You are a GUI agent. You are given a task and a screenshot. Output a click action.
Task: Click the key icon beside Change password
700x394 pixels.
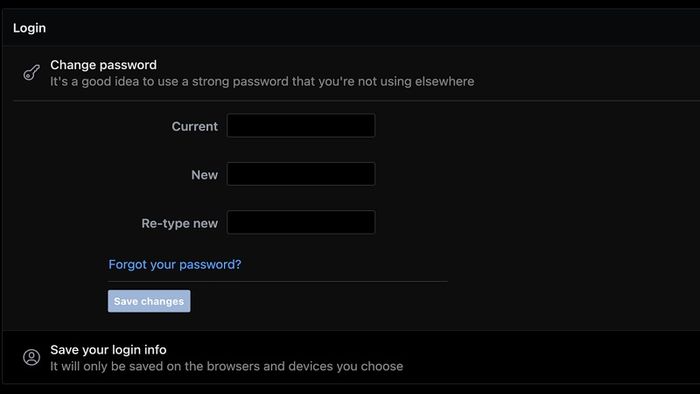pyautogui.click(x=31, y=73)
